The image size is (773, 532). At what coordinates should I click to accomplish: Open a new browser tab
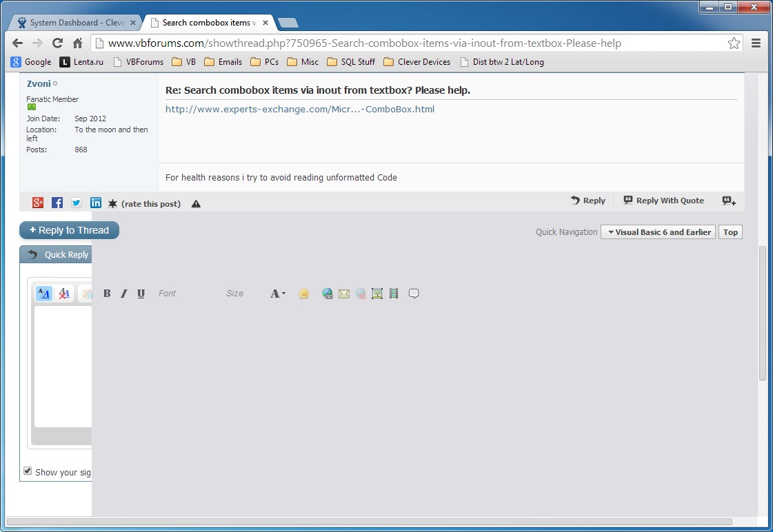[x=288, y=23]
